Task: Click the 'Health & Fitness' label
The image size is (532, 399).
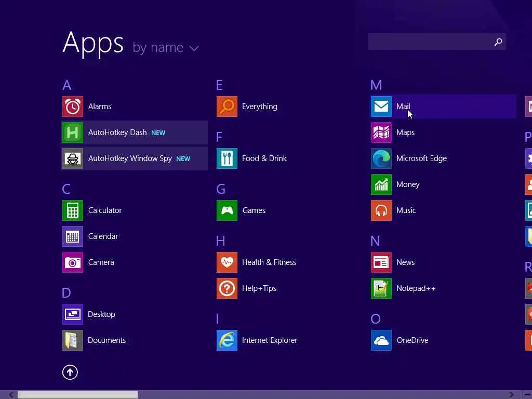Action: (269, 262)
